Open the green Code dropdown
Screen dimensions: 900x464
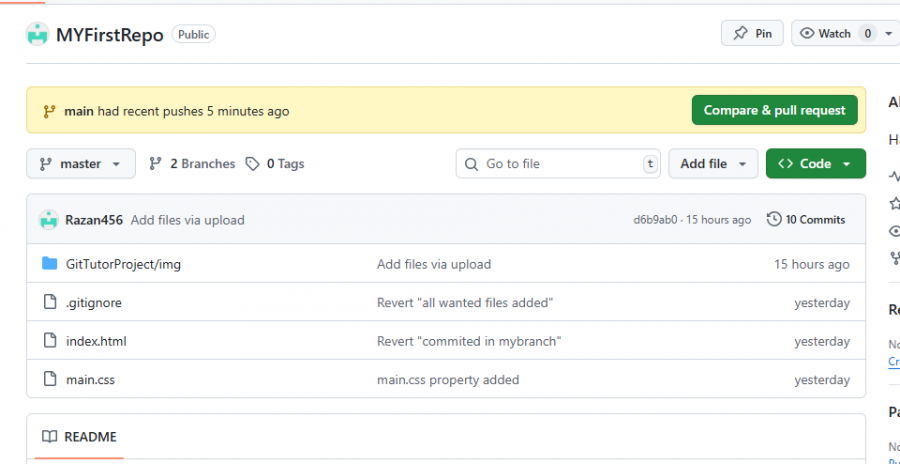pos(815,164)
